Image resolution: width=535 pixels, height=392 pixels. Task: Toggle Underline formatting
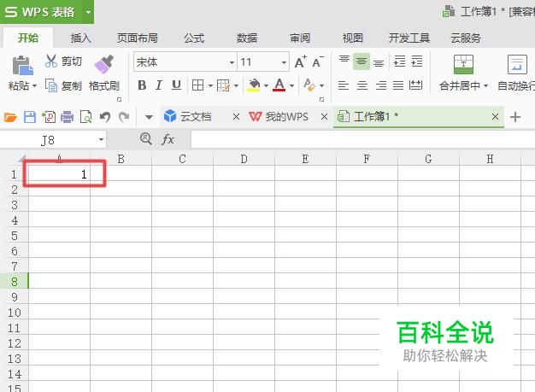[176, 85]
